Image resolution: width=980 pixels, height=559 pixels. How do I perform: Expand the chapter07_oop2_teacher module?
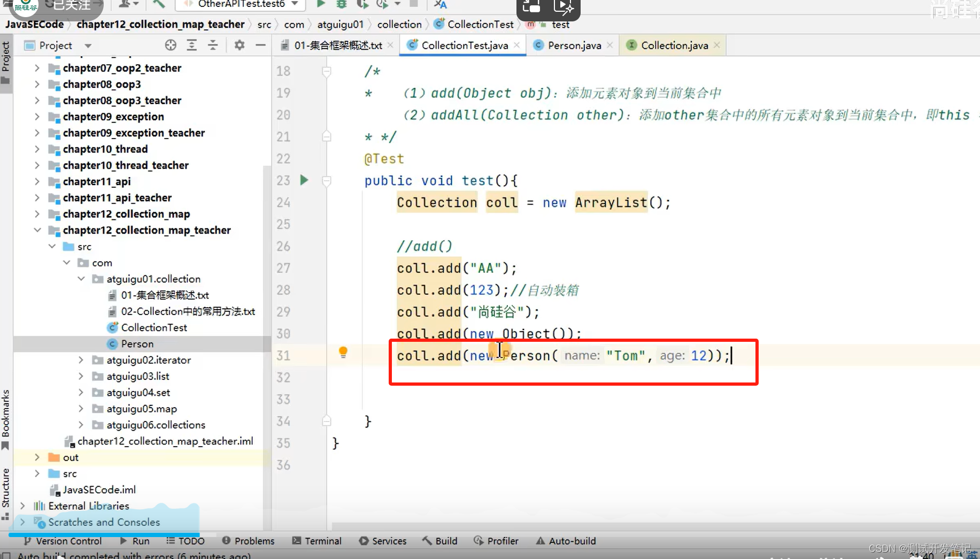37,68
